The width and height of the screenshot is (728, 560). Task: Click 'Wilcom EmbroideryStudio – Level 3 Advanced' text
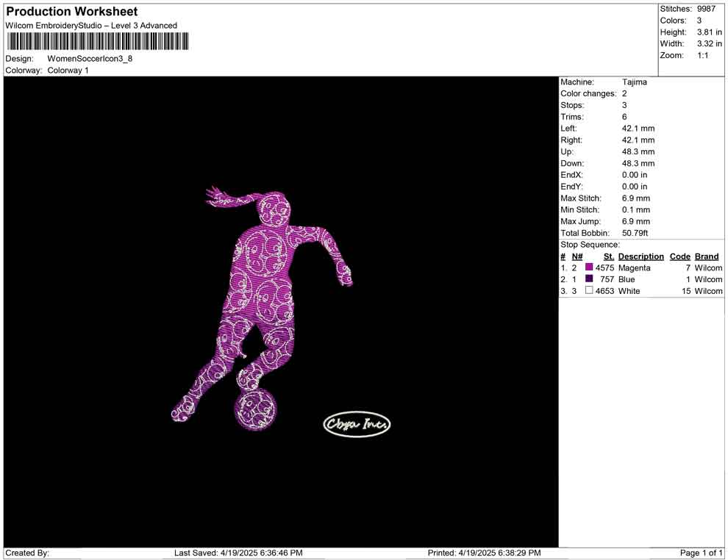[91, 26]
